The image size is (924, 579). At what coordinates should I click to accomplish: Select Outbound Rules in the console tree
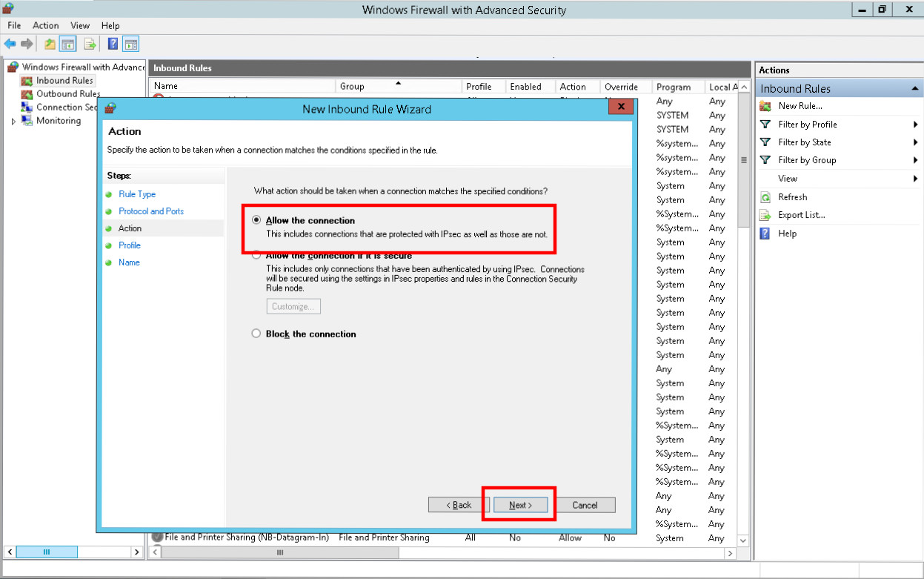point(68,94)
